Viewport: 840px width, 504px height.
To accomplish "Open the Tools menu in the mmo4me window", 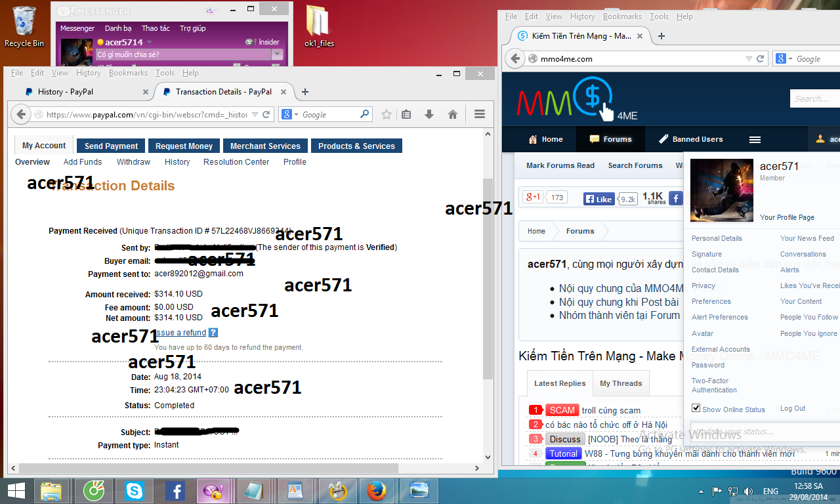I will [x=659, y=16].
